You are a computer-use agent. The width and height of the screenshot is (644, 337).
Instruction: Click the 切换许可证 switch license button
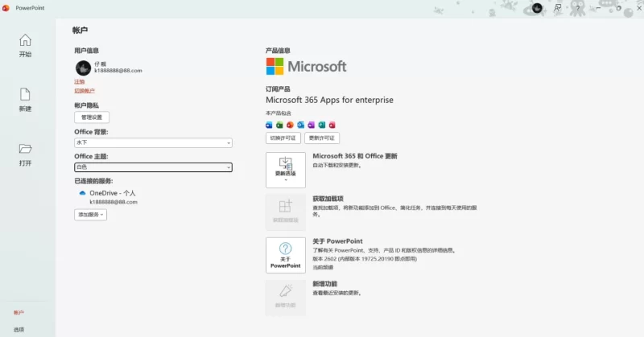(283, 138)
